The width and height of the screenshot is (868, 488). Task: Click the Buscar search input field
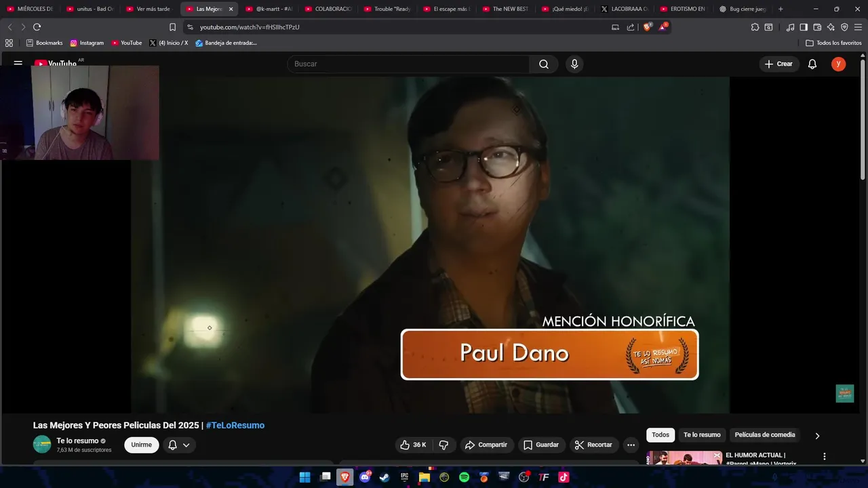(x=408, y=64)
